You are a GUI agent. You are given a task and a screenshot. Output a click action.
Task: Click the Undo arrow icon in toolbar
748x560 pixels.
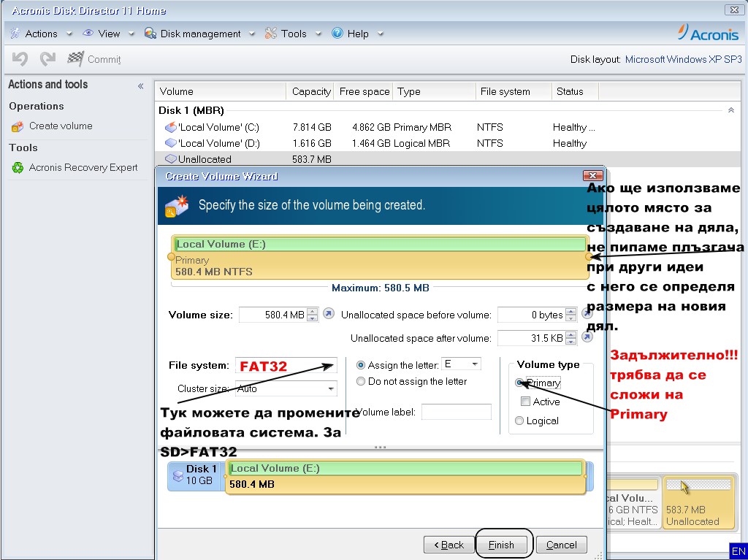(x=20, y=59)
